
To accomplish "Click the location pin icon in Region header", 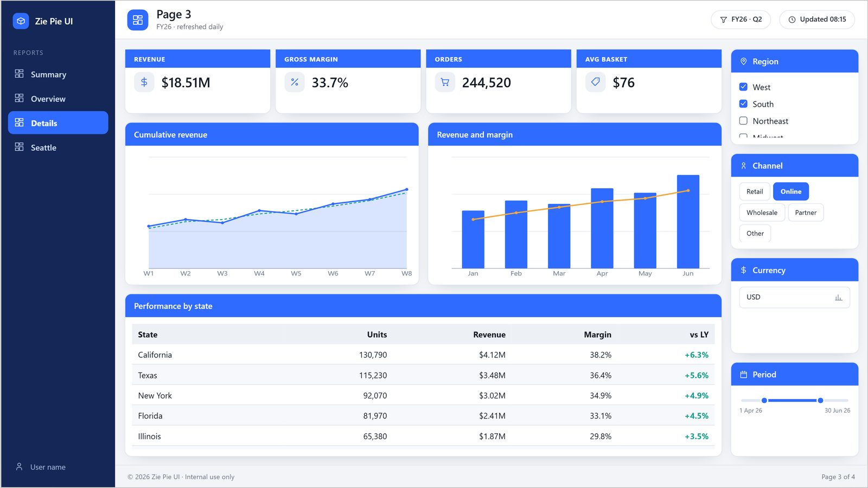I will coord(744,61).
